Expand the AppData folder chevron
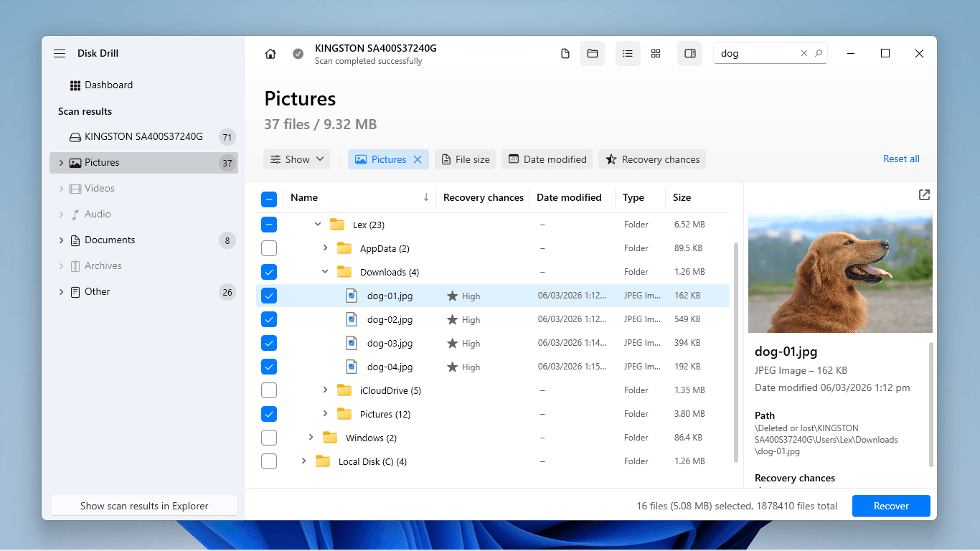Image resolution: width=980 pixels, height=551 pixels. tap(325, 248)
